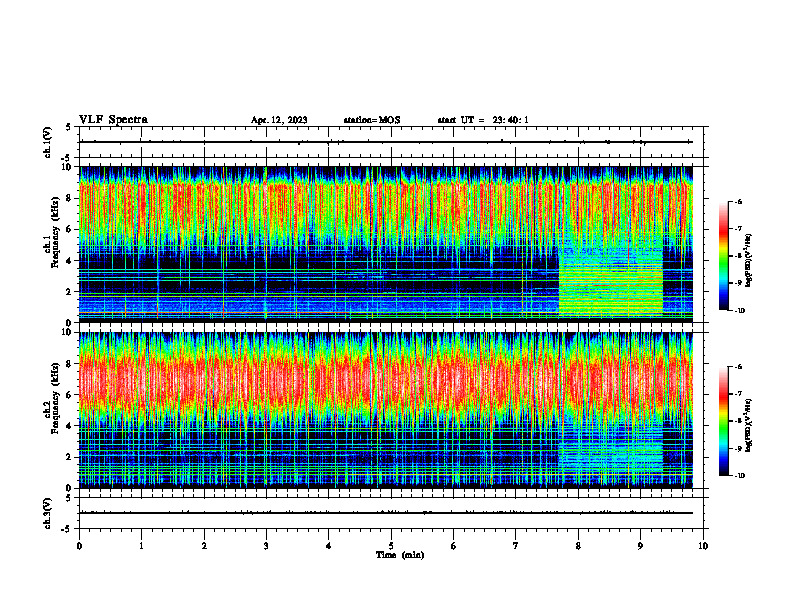
Task: Click the "start UT = 23:40: 1" text
Action: 483,120
